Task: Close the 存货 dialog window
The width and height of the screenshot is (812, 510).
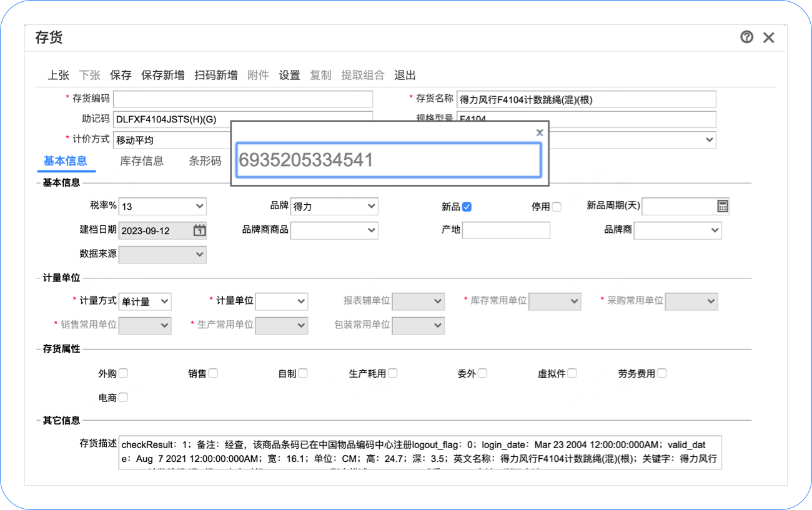Action: (x=769, y=37)
